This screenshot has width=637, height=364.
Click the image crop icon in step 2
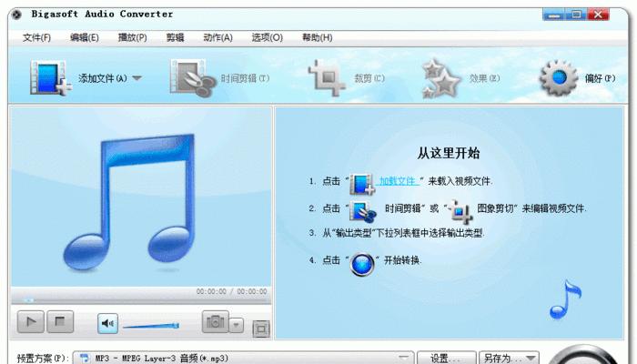(x=460, y=211)
